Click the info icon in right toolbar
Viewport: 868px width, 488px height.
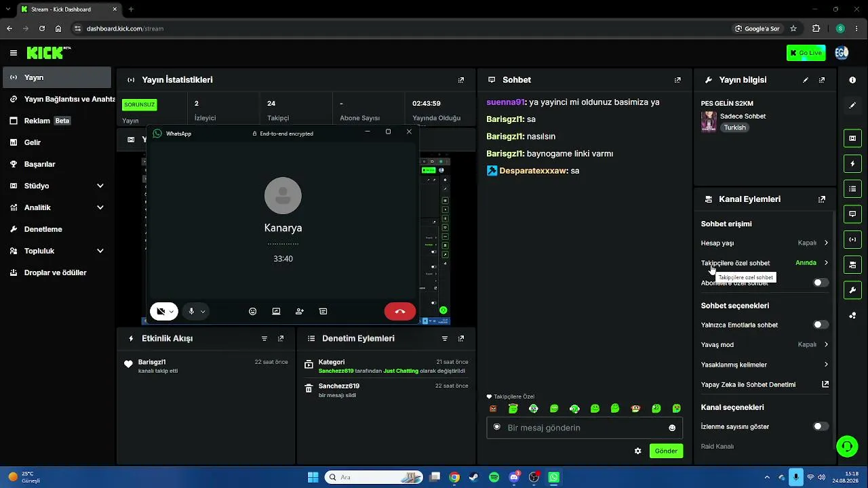[x=852, y=80]
